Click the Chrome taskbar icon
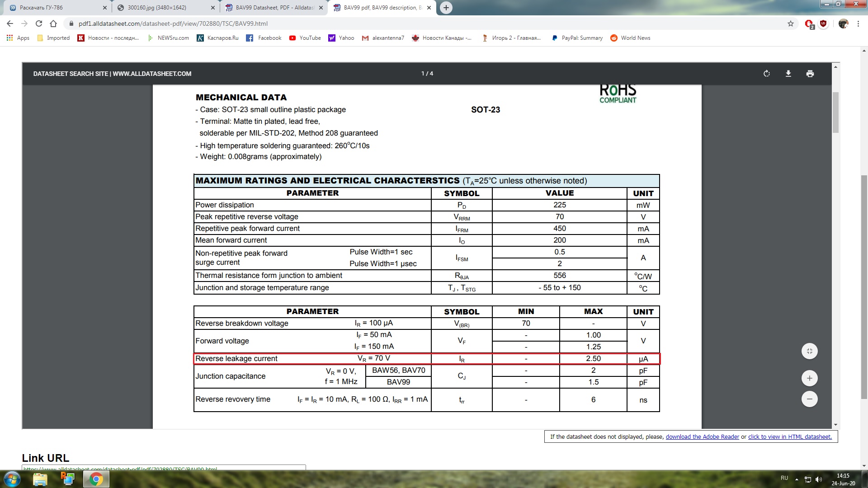This screenshot has height=488, width=868. pyautogui.click(x=96, y=479)
